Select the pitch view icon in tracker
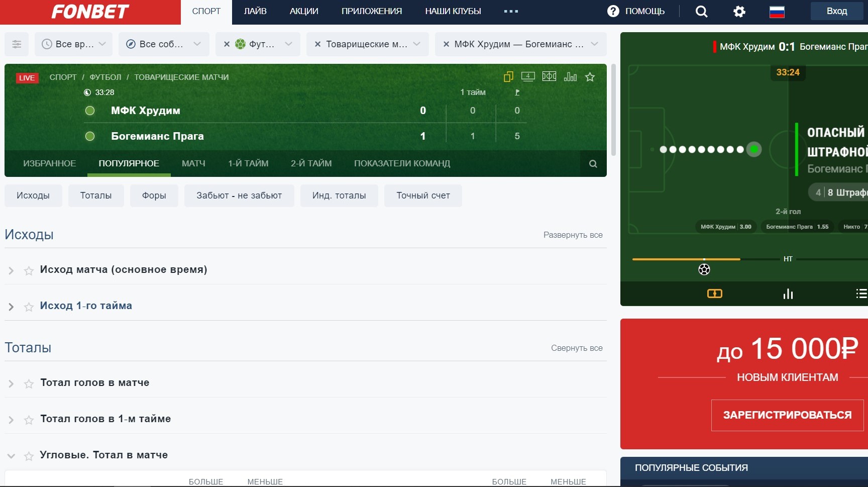This screenshot has width=868, height=487. [715, 294]
